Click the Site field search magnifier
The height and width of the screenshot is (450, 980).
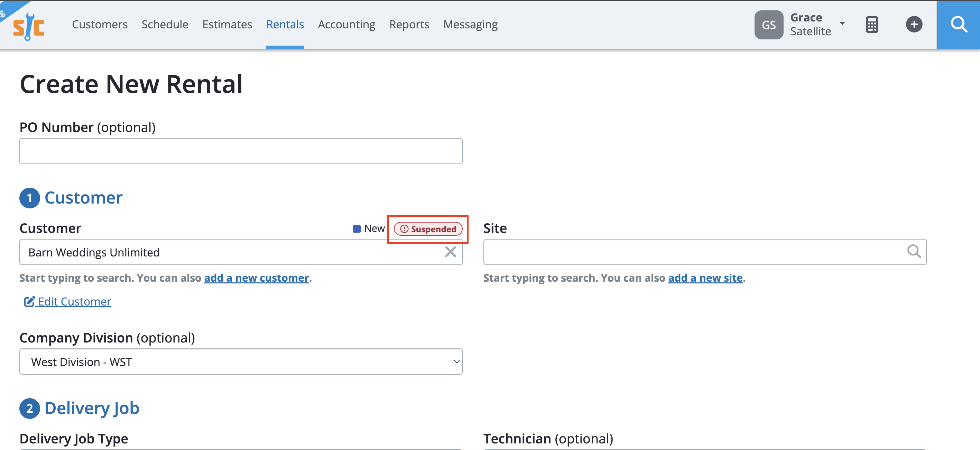(x=914, y=251)
